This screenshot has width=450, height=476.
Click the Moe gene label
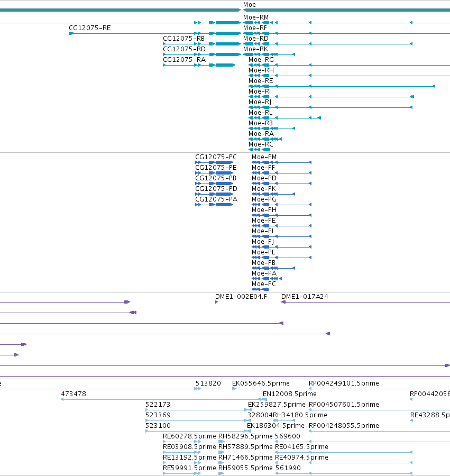click(x=250, y=5)
